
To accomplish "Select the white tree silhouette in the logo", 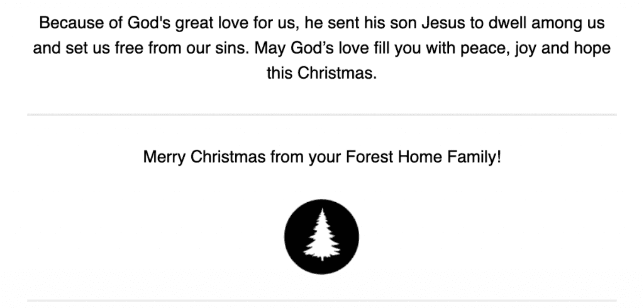I will tap(322, 235).
